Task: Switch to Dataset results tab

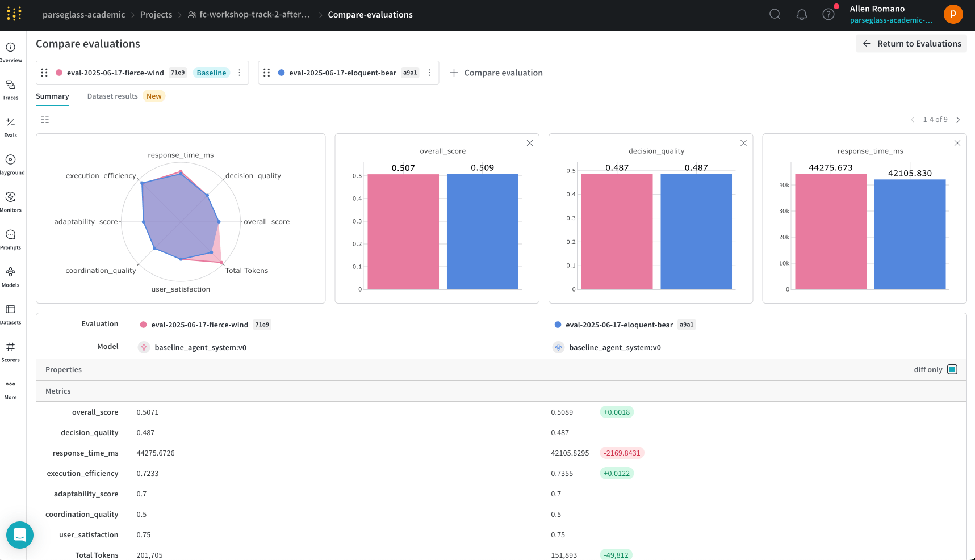Action: click(112, 96)
